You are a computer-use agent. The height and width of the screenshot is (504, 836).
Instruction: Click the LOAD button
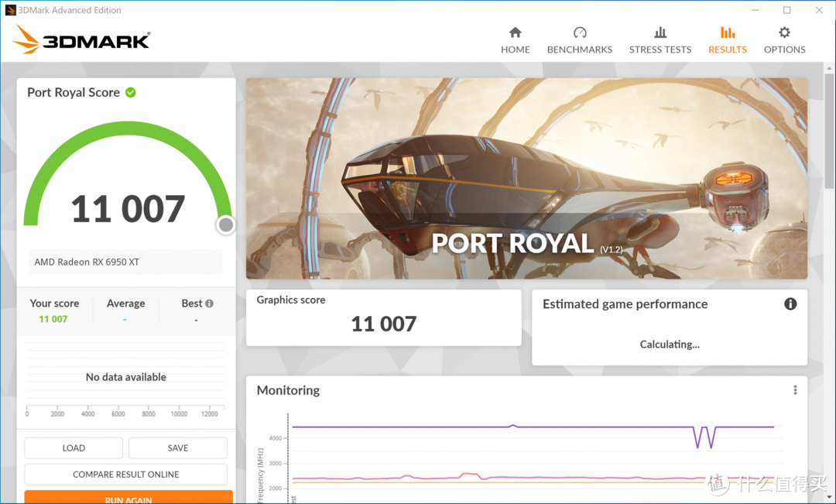(x=74, y=447)
